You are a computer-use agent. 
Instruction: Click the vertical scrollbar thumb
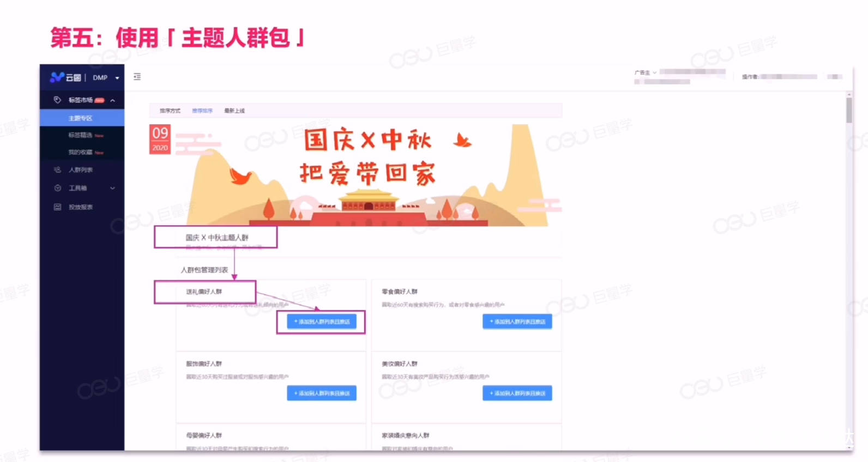pos(849,110)
